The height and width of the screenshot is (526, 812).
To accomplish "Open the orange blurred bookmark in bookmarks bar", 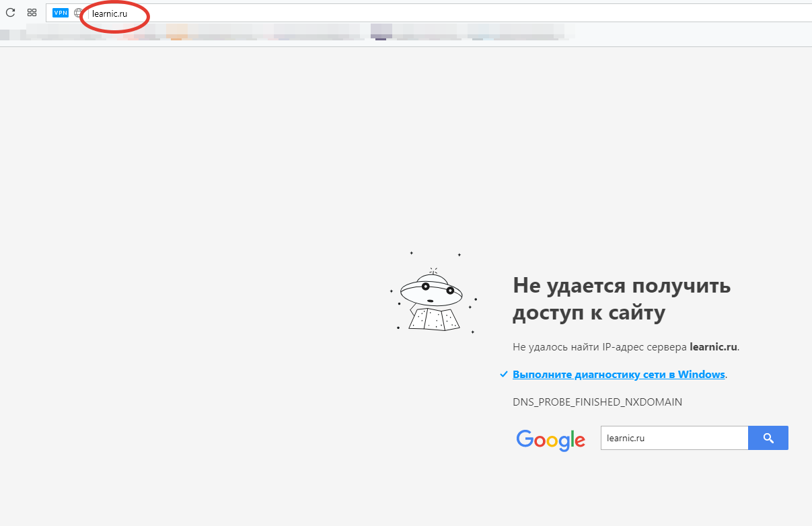I will click(176, 32).
